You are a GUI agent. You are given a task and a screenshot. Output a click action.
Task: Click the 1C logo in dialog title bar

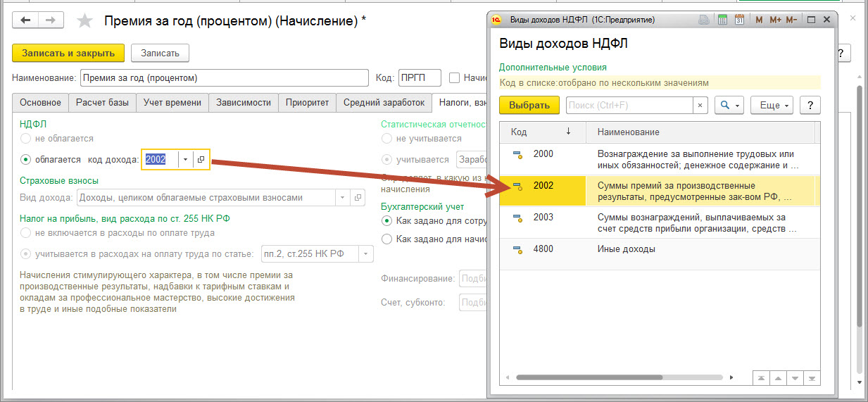tap(496, 20)
